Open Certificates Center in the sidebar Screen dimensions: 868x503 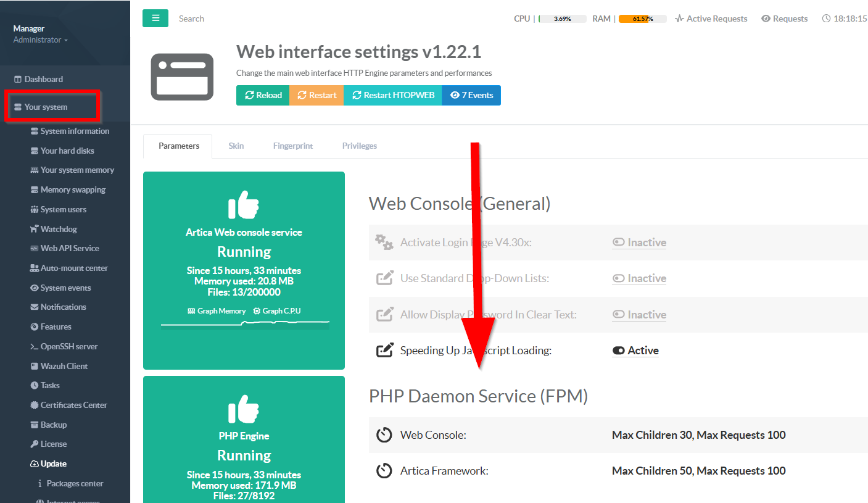click(x=73, y=405)
